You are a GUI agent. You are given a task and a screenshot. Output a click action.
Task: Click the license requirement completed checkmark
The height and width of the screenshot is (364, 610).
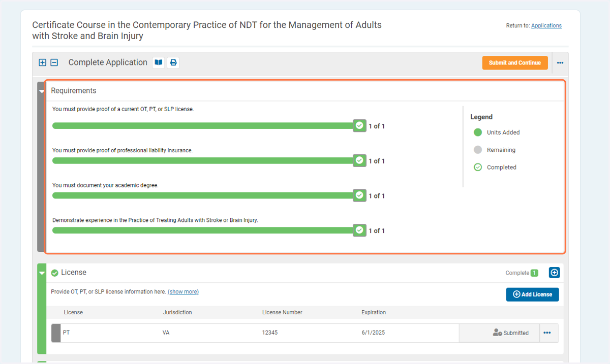(x=359, y=125)
